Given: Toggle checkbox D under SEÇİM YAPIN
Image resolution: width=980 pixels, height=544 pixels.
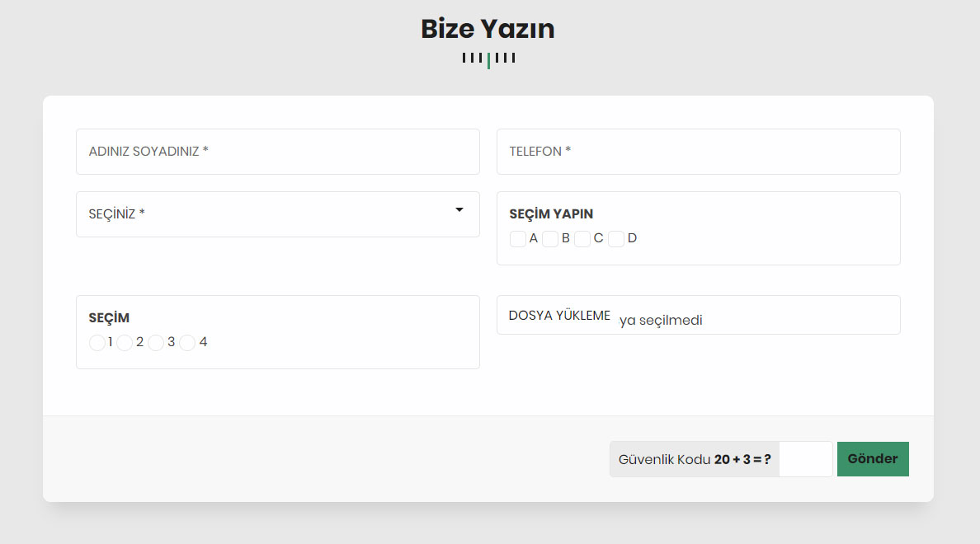Looking at the screenshot, I should coord(616,238).
